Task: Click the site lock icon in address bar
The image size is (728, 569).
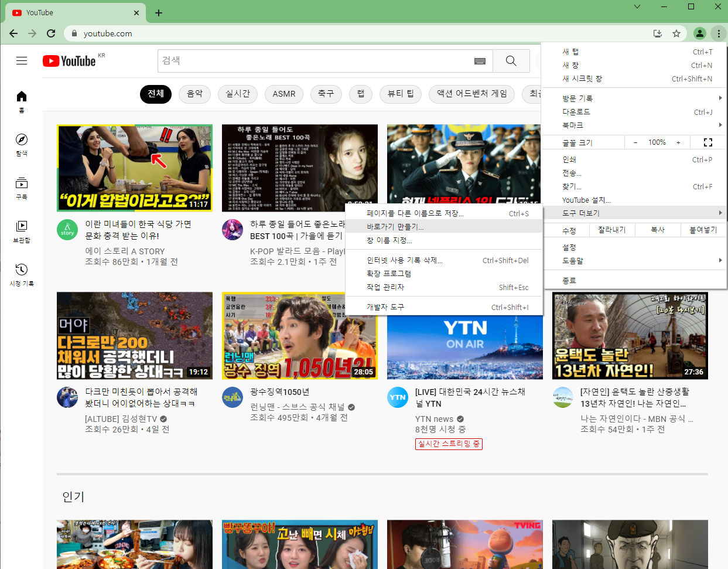Action: coord(74,33)
